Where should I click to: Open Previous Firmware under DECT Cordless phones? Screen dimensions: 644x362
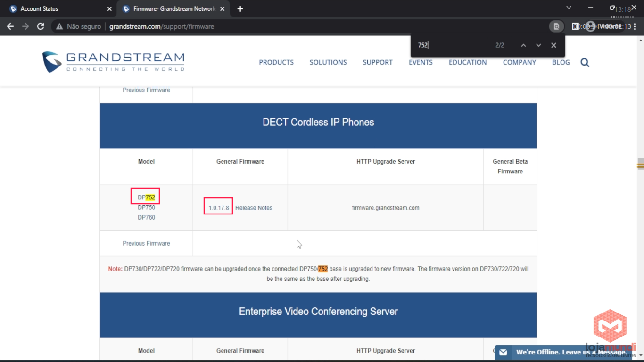click(x=146, y=243)
